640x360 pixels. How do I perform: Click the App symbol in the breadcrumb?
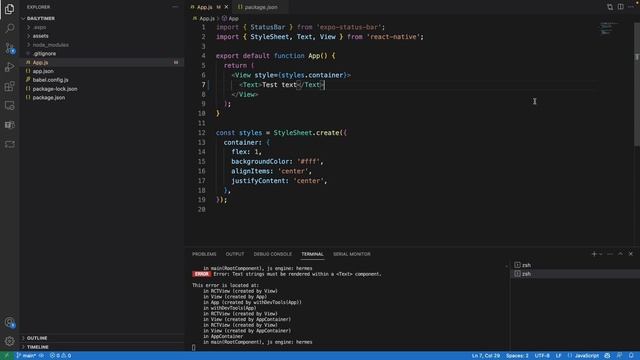tap(230, 18)
